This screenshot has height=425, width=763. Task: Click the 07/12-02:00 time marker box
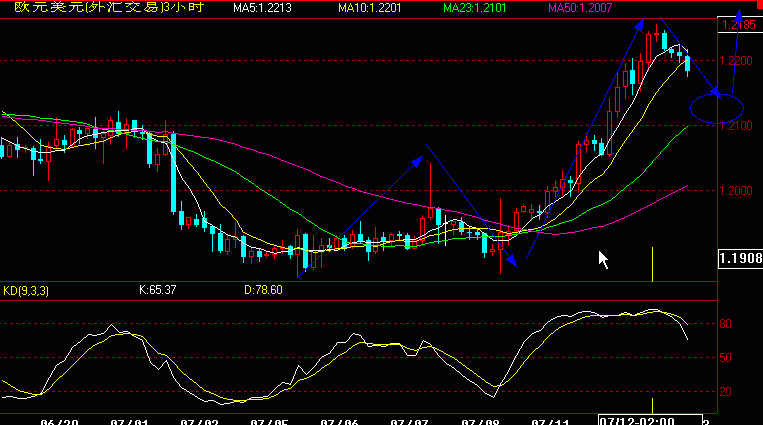[650, 420]
